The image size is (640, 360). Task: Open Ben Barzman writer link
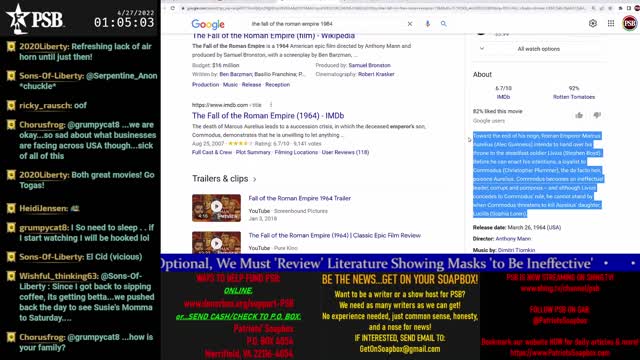(236, 74)
